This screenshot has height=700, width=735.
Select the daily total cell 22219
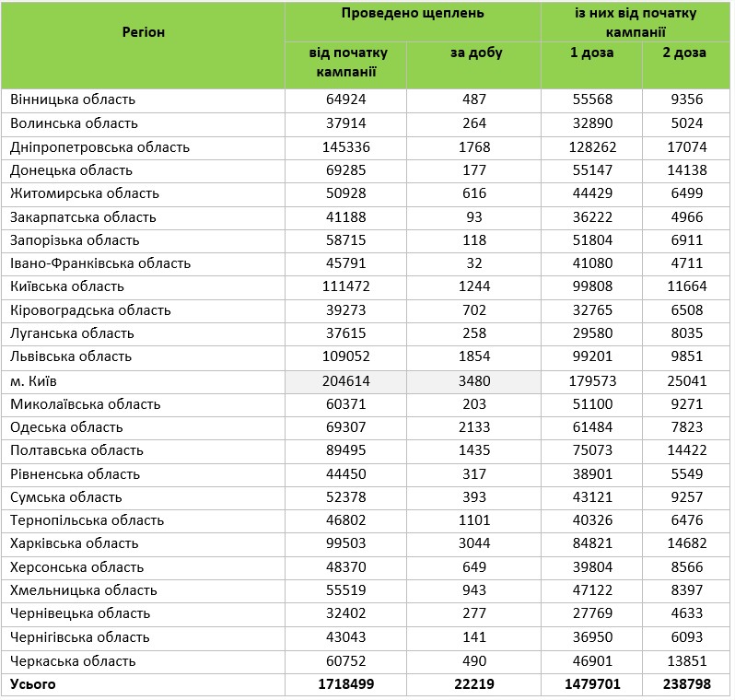[x=476, y=684]
